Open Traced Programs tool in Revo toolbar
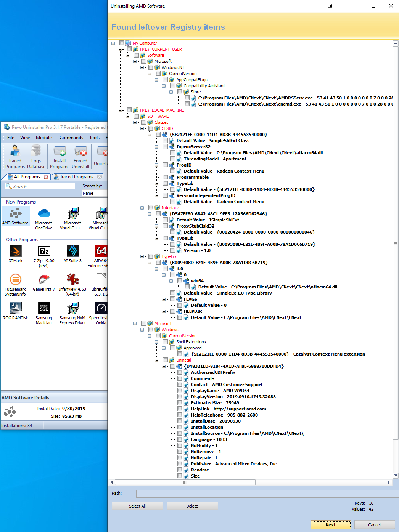The image size is (399, 532). click(x=15, y=157)
